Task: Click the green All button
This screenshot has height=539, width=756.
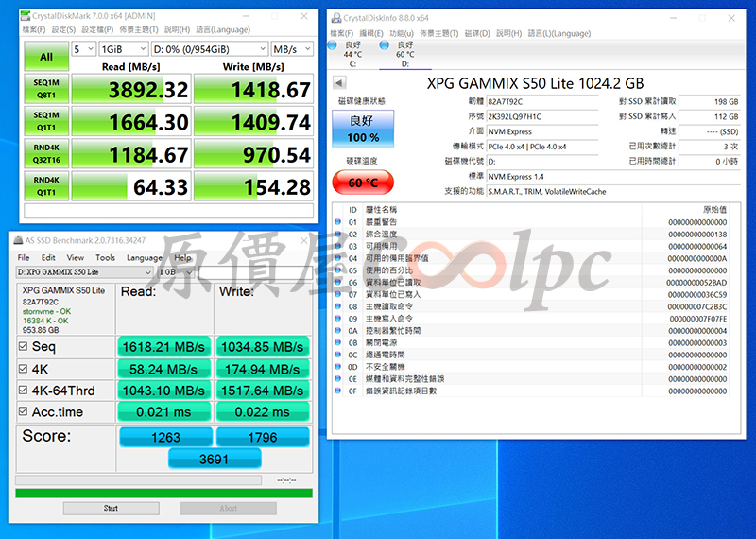Action: [x=46, y=57]
